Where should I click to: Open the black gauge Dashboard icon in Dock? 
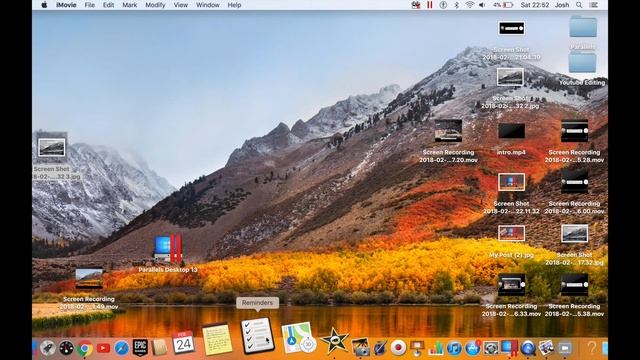click(x=66, y=348)
